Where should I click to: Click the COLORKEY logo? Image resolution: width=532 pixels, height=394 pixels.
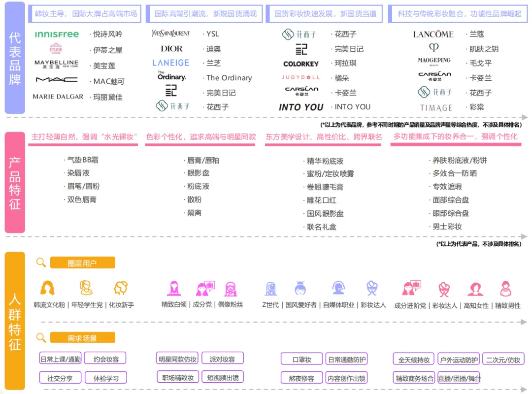click(300, 64)
